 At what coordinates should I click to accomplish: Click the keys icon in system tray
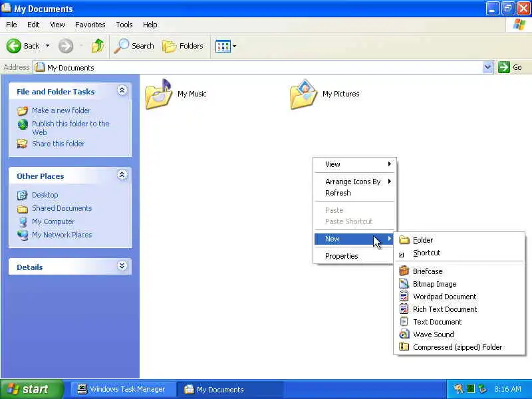tap(458, 389)
